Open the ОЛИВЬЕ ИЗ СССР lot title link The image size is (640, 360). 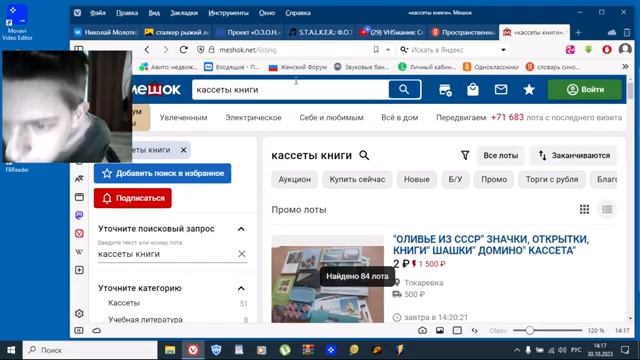tap(491, 244)
